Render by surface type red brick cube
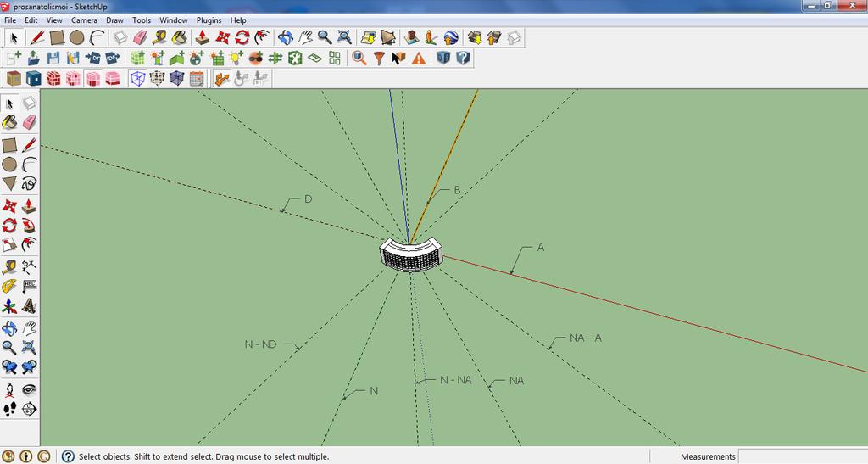The height and width of the screenshot is (464, 868). pos(53,78)
